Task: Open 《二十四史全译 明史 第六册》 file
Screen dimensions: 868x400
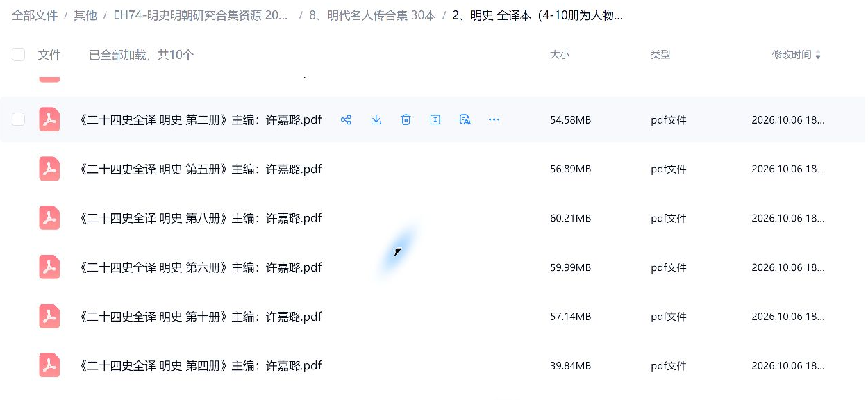Action: tap(201, 267)
